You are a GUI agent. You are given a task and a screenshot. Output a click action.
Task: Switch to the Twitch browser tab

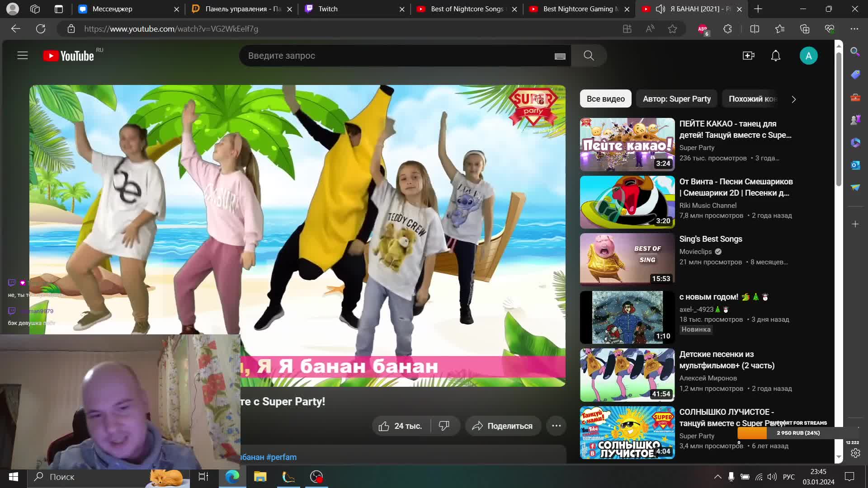(354, 9)
